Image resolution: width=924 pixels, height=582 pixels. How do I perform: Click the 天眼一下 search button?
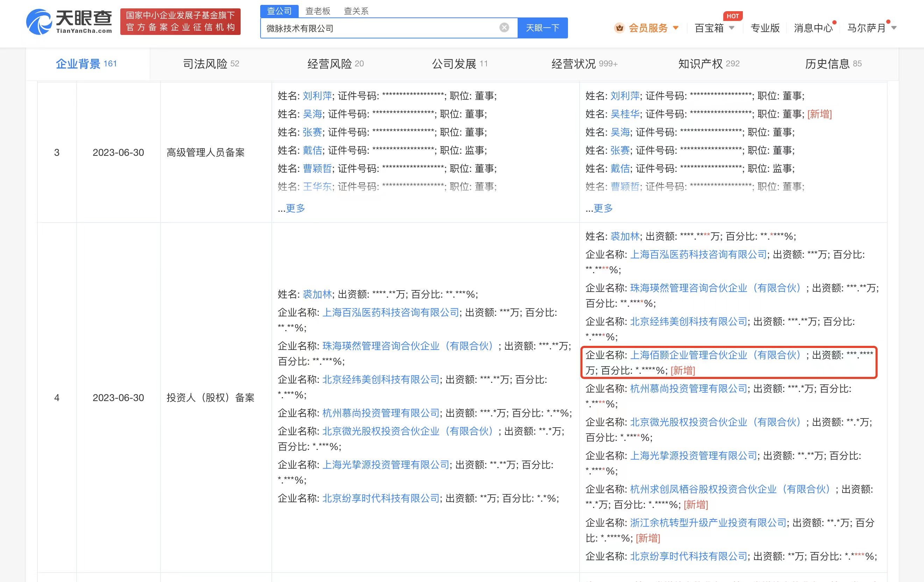[x=542, y=27]
